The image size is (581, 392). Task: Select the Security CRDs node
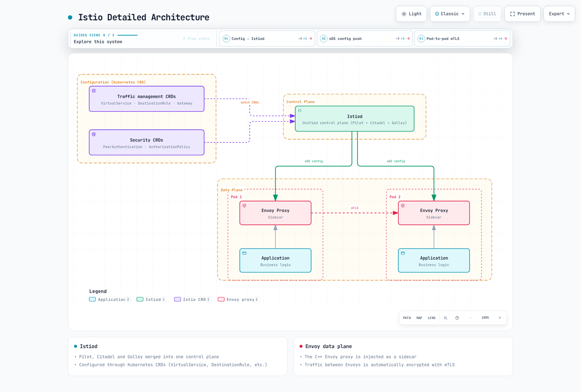click(x=147, y=142)
